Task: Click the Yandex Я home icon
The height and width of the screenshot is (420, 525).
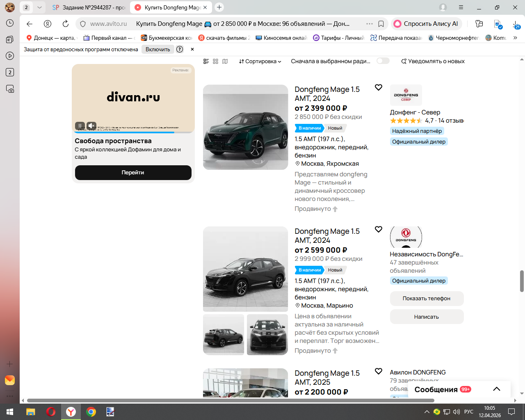Action: pos(48,24)
